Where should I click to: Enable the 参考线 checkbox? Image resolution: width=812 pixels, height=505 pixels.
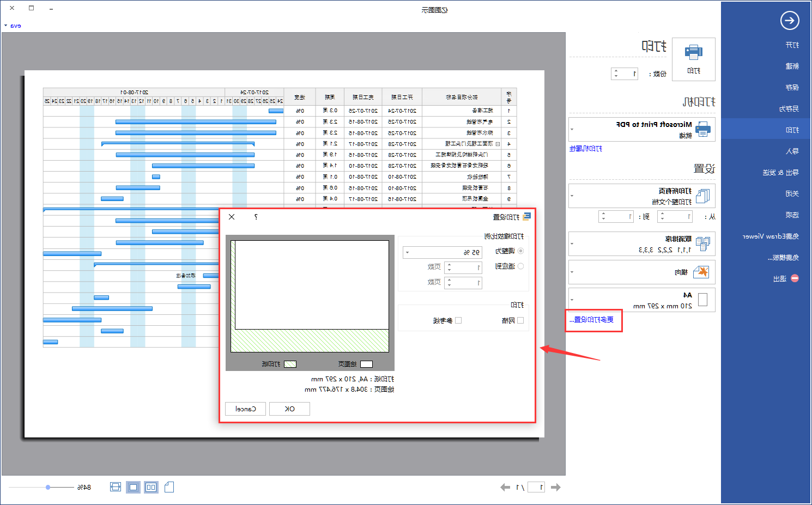pos(458,320)
